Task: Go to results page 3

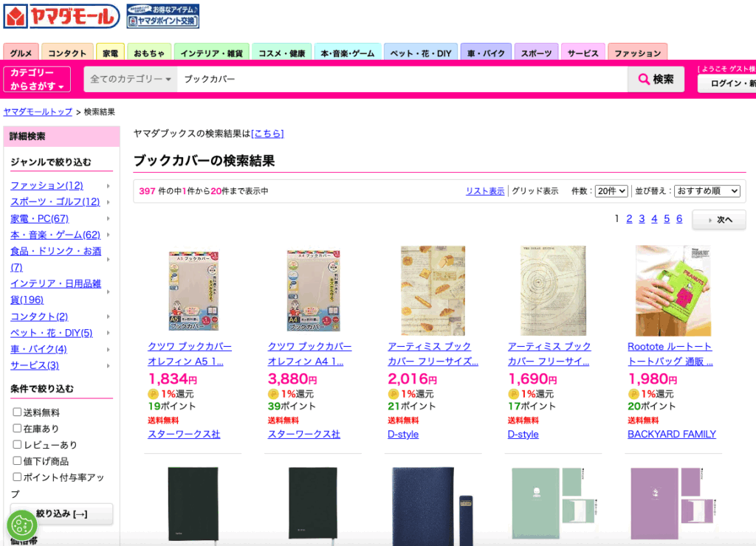Action: (x=642, y=219)
